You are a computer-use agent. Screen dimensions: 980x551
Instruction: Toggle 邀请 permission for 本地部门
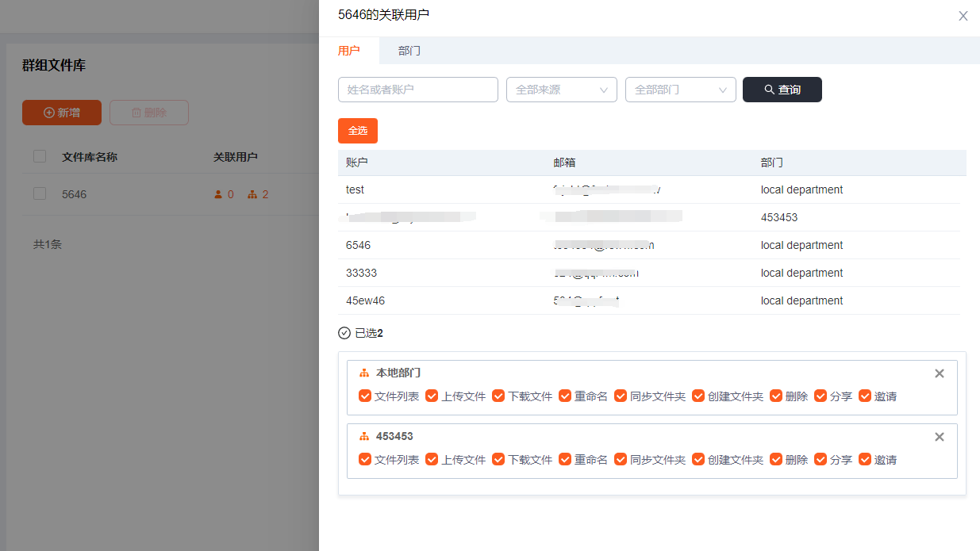click(865, 396)
